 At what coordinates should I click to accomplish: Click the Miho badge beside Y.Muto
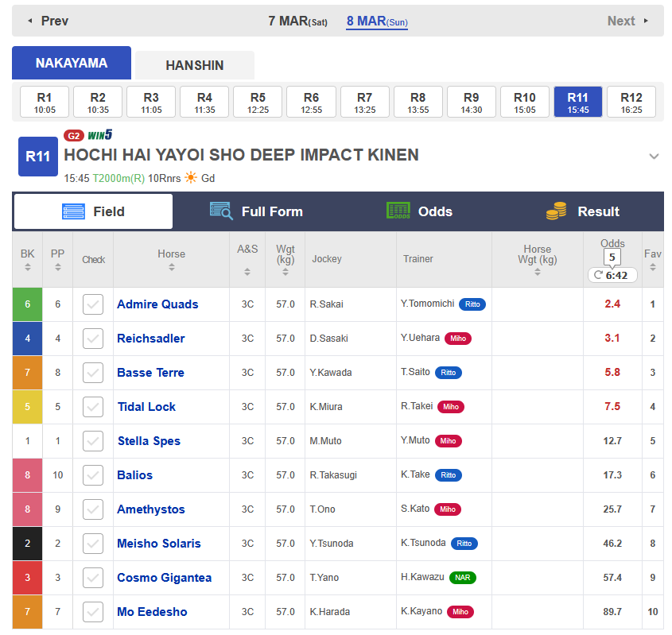[x=449, y=441]
